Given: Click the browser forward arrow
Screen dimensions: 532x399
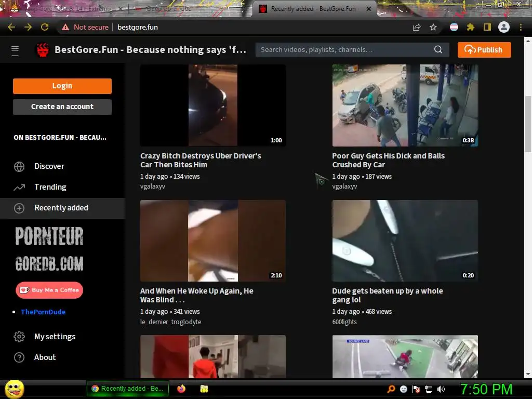Looking at the screenshot, I should [x=28, y=27].
